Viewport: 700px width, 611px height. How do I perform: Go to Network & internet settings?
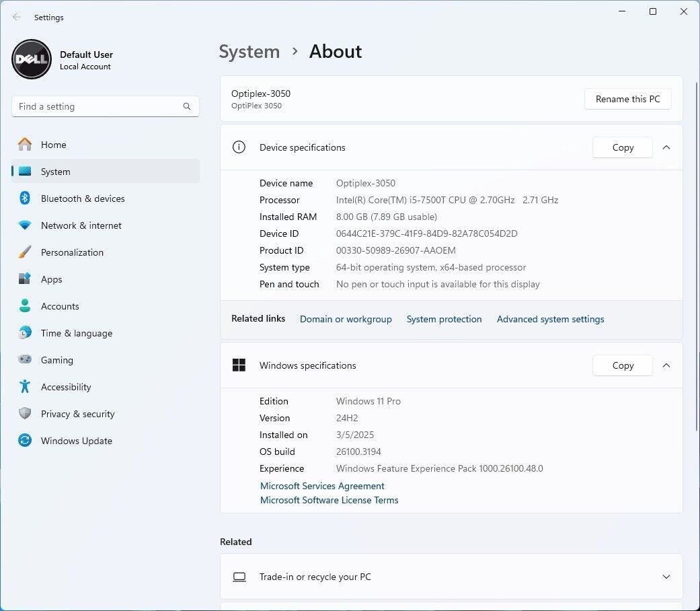tap(106, 225)
